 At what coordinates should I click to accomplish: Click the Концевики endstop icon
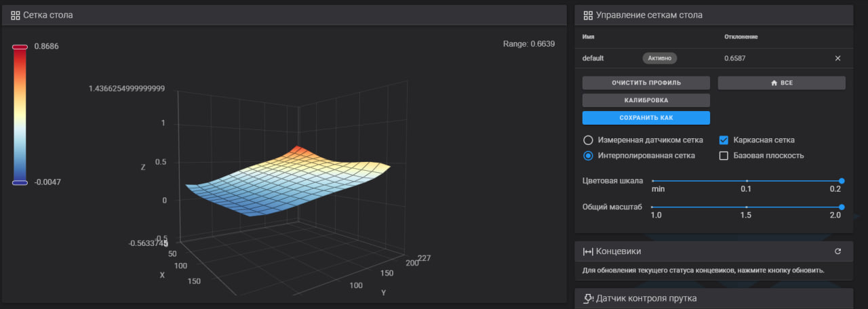click(588, 251)
